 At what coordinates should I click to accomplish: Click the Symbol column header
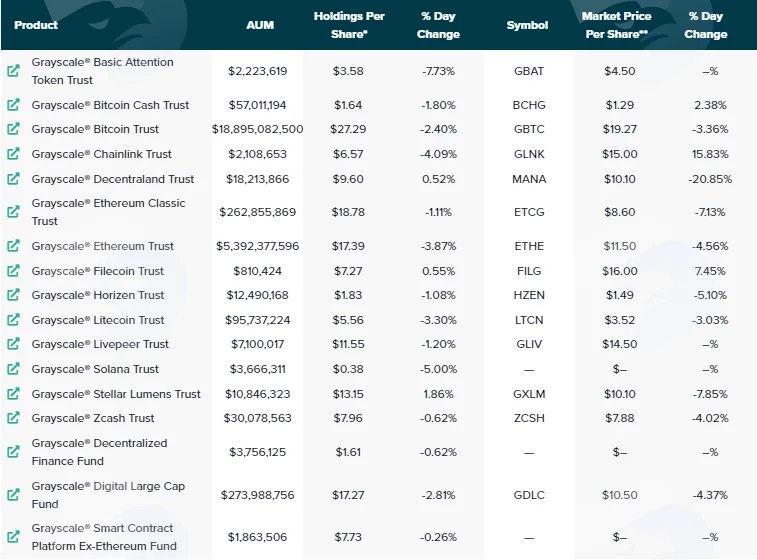point(527,25)
